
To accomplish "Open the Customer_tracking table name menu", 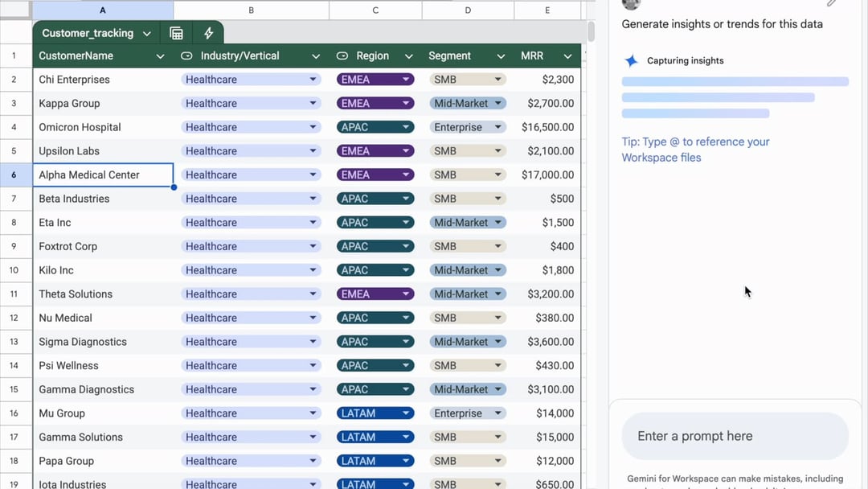I will [x=147, y=33].
